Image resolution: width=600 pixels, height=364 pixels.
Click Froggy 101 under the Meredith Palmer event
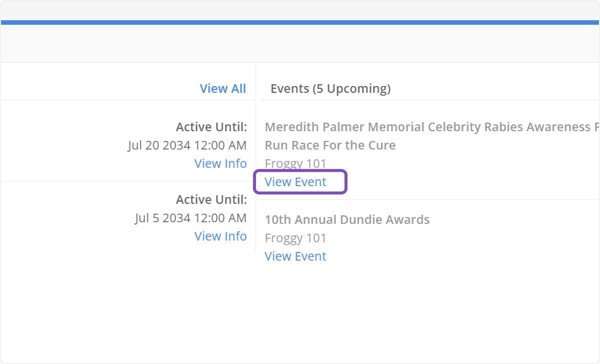tap(295, 163)
